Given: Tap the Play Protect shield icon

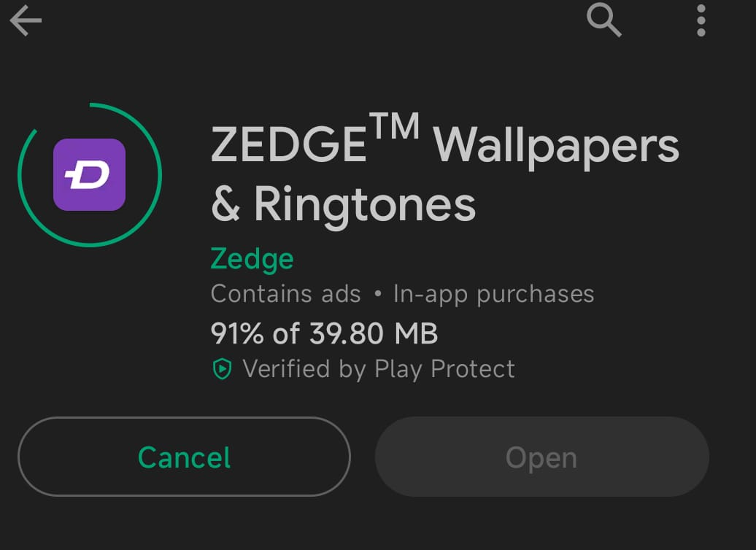Looking at the screenshot, I should pyautogui.click(x=221, y=370).
